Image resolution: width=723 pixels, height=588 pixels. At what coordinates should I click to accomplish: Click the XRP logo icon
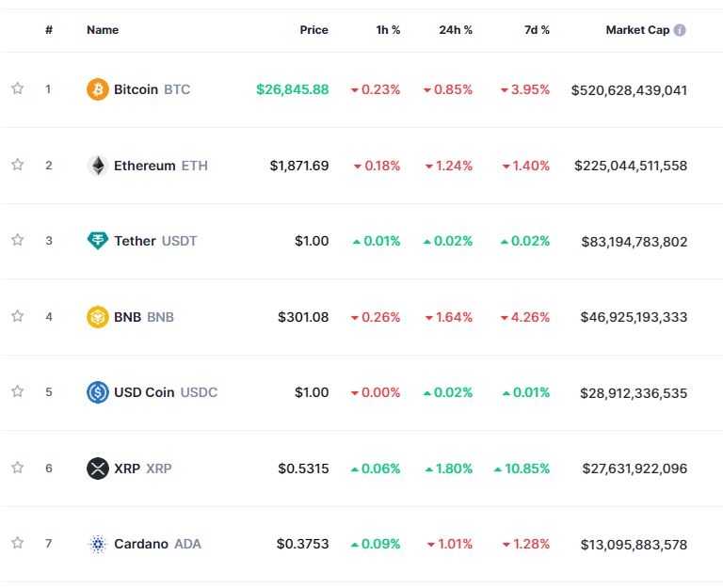[98, 468]
